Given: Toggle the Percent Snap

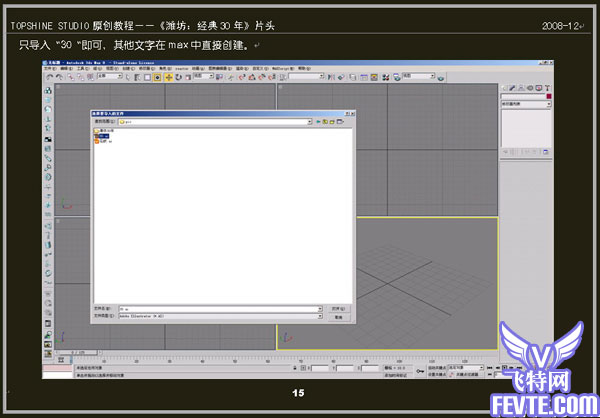Looking at the screenshot, I should click(x=262, y=77).
